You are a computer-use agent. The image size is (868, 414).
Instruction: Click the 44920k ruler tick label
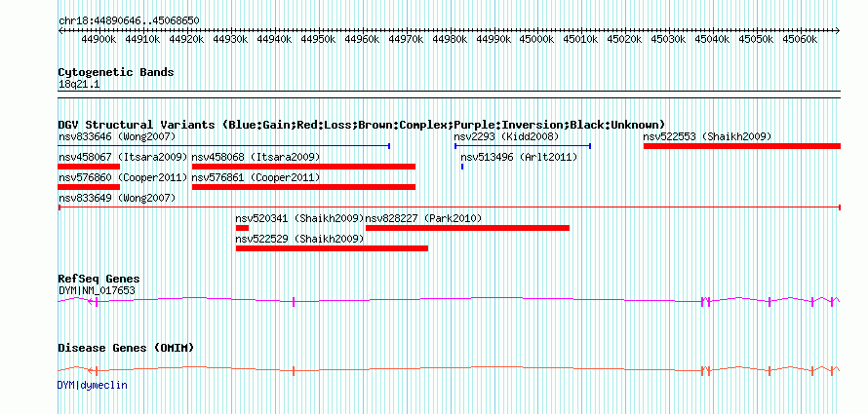[x=186, y=39]
